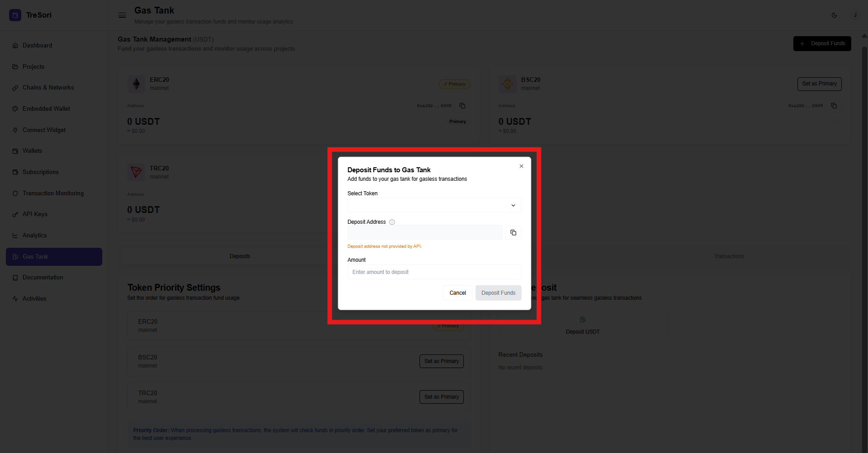Copy the deposit address in dialog
The image size is (868, 453).
(513, 233)
